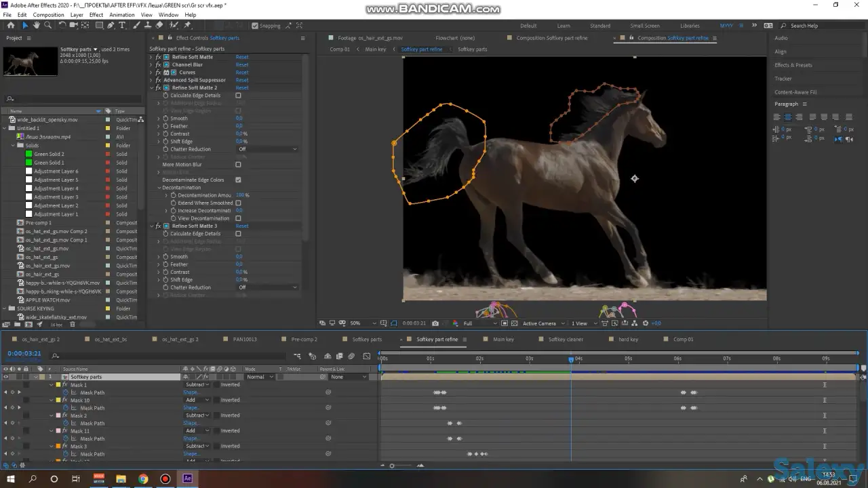
Task: Open the Chatter Reduction dropdown
Action: tap(267, 149)
